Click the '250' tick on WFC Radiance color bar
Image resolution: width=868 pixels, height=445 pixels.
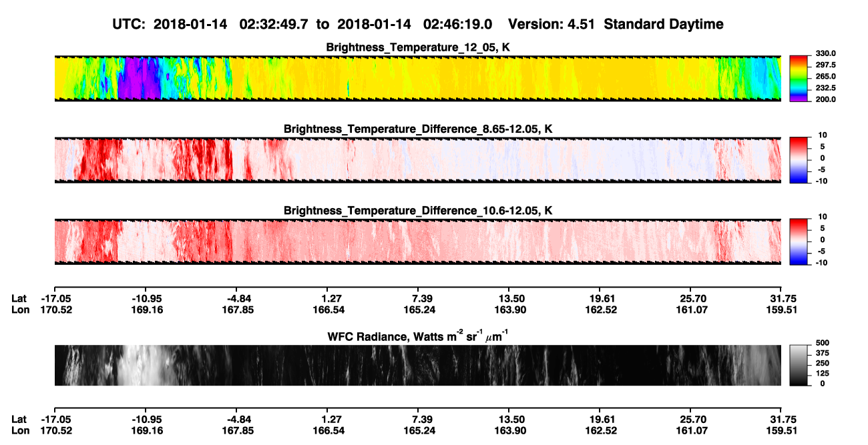pos(823,363)
